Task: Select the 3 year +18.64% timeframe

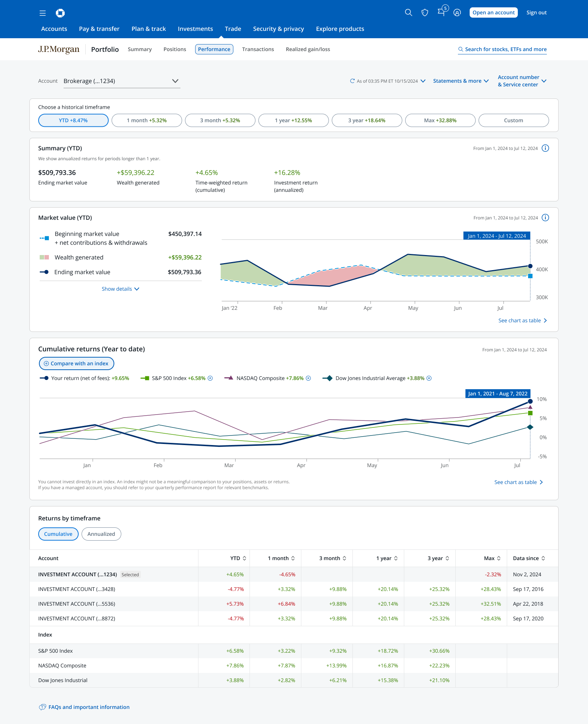Action: click(367, 120)
